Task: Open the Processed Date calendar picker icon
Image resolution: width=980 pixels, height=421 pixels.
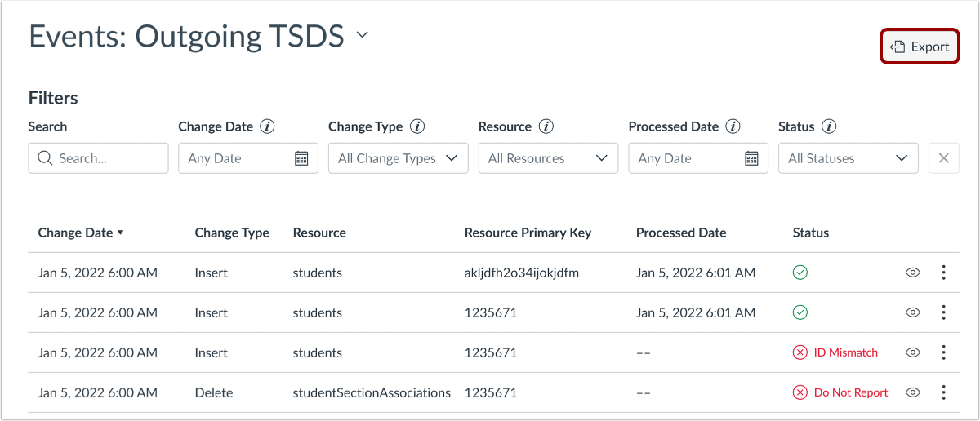Action: coord(752,158)
